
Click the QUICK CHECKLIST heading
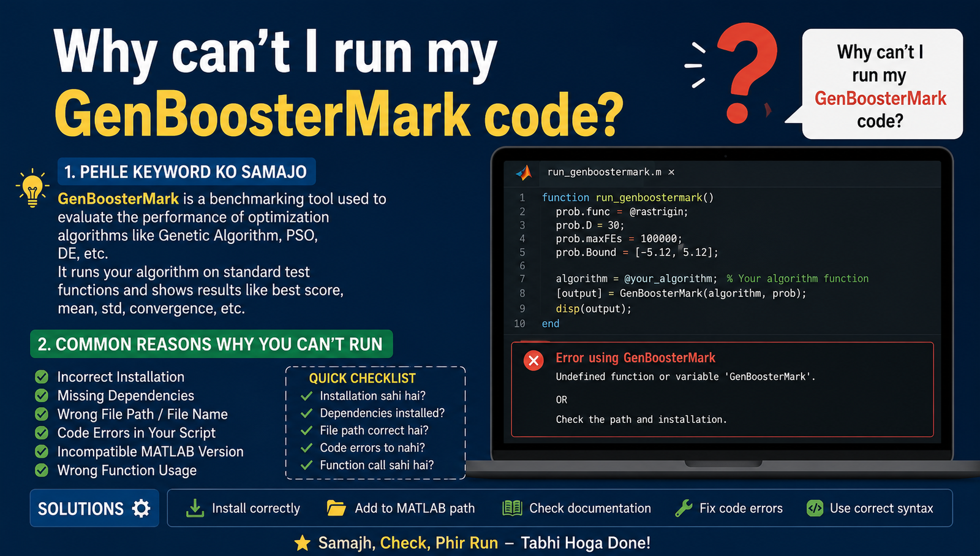362,378
